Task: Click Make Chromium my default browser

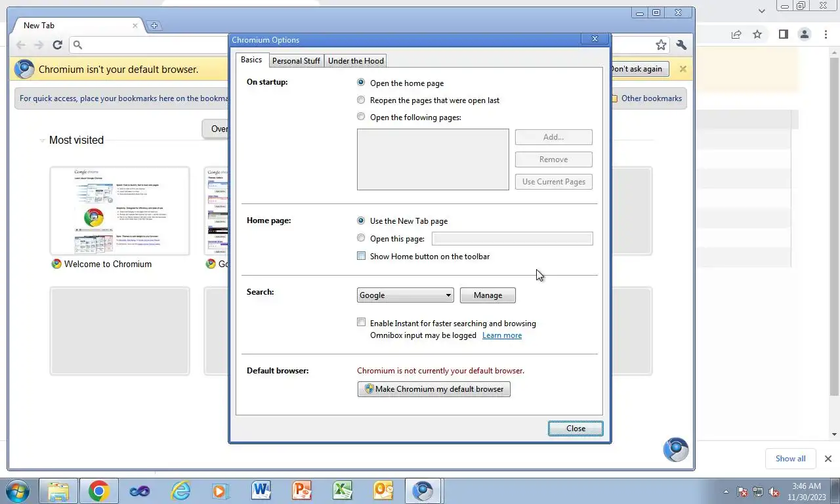Action: point(434,389)
